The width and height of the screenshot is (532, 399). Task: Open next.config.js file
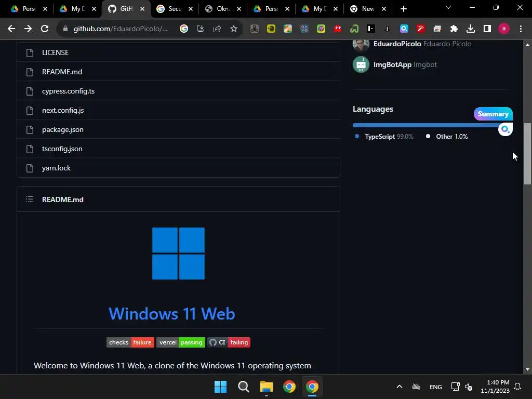[x=63, y=110]
